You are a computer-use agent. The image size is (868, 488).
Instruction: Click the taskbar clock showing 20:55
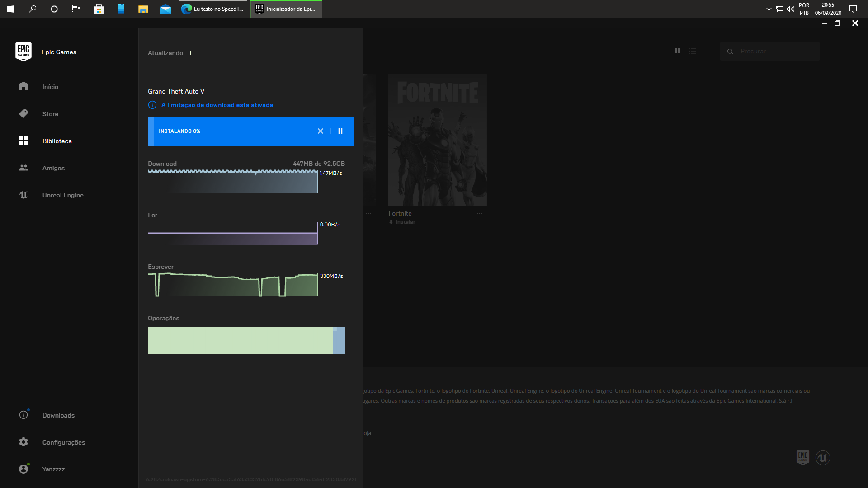[x=828, y=9]
